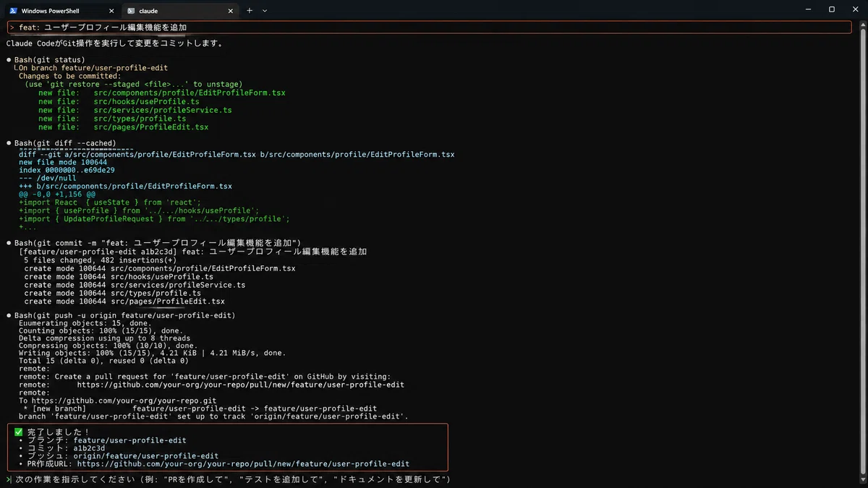Click new file ProfileEdit.tsx in status
868x488 pixels.
pos(124,127)
